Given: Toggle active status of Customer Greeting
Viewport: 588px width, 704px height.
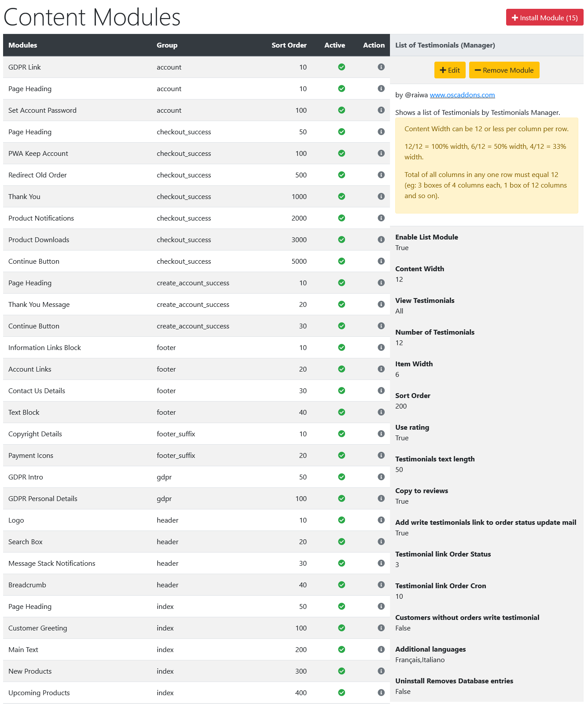Looking at the screenshot, I should pos(342,628).
